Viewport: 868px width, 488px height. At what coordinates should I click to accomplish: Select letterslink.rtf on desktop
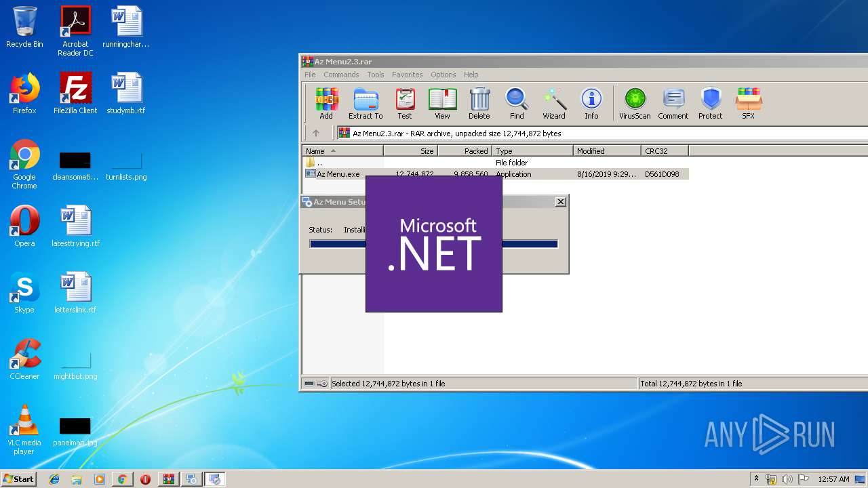tap(75, 293)
